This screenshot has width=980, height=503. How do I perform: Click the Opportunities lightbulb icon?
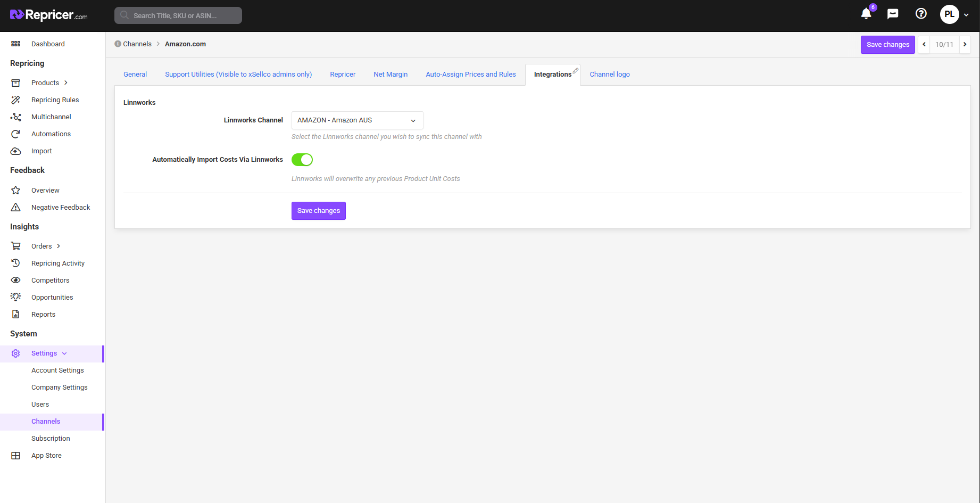coord(16,297)
